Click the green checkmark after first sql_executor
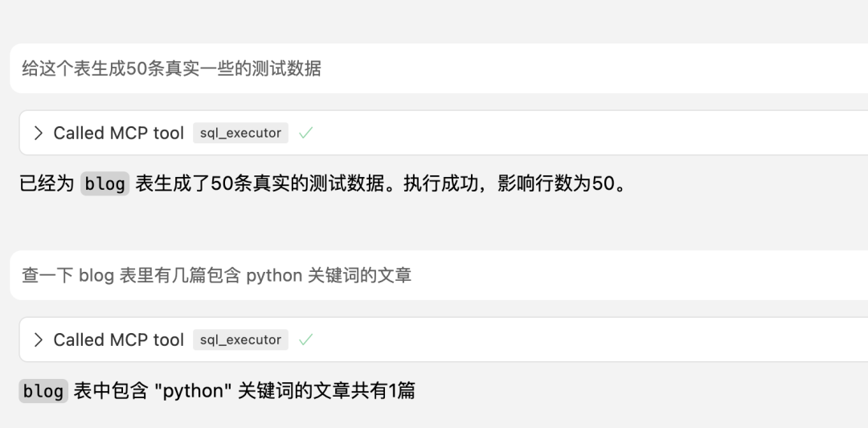Screen dimensions: 868x428 305,134
